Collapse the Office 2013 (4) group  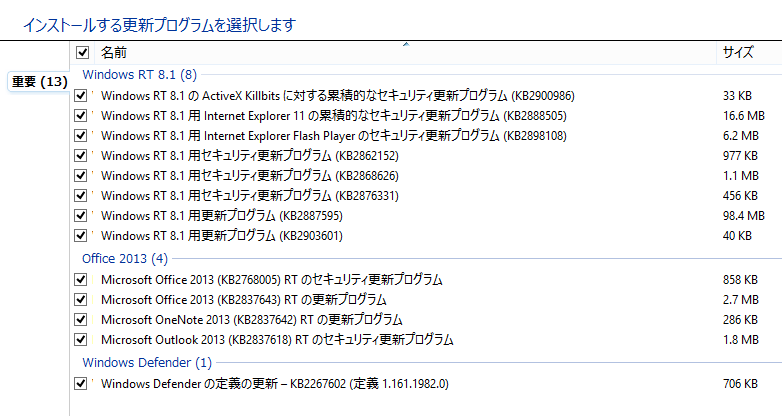pos(125,258)
